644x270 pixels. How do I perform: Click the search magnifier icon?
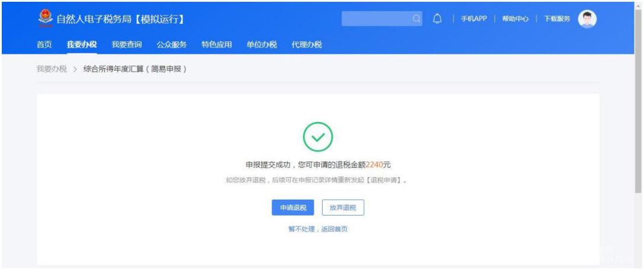click(416, 19)
